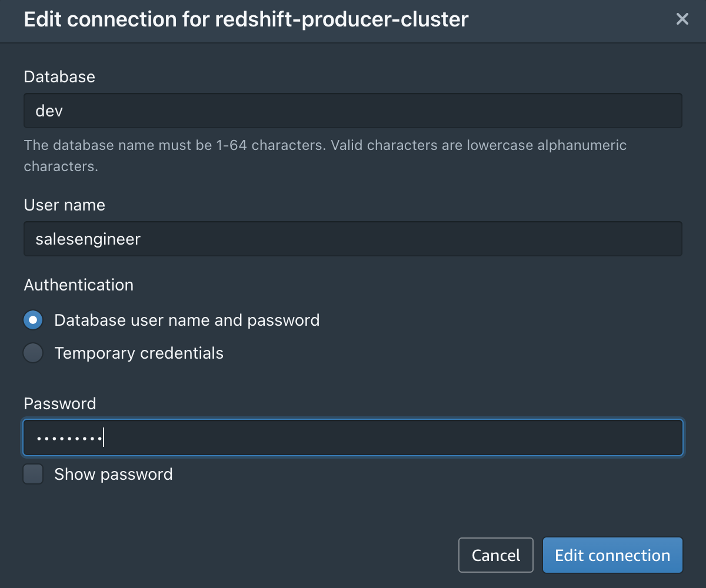
Task: Click "Database user name and password" label text
Action: coord(187,320)
